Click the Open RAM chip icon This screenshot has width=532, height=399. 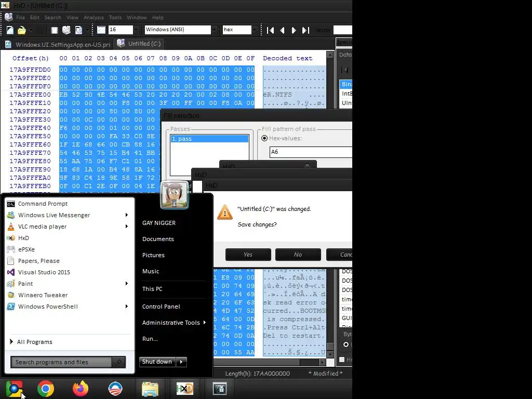coord(54,30)
